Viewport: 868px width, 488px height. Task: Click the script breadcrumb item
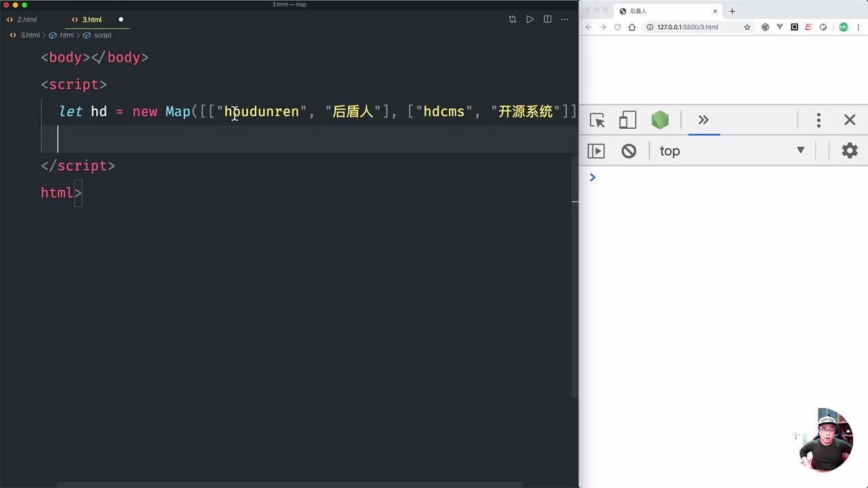[x=97, y=35]
